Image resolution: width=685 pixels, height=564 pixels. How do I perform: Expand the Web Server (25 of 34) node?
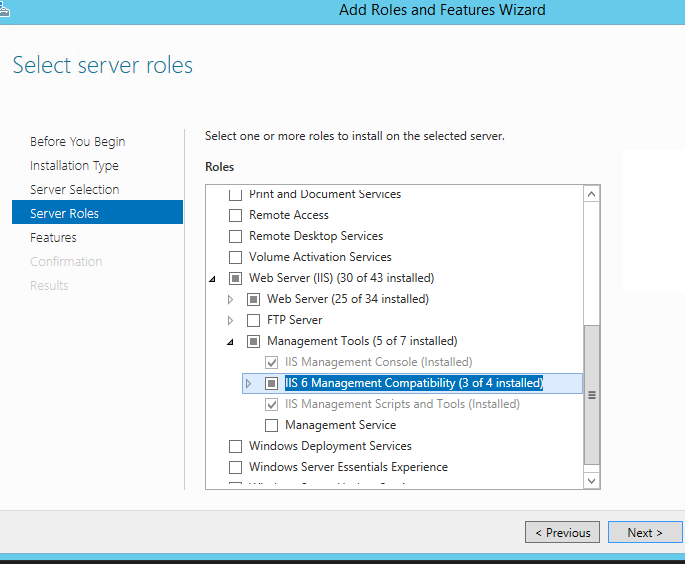tap(231, 299)
